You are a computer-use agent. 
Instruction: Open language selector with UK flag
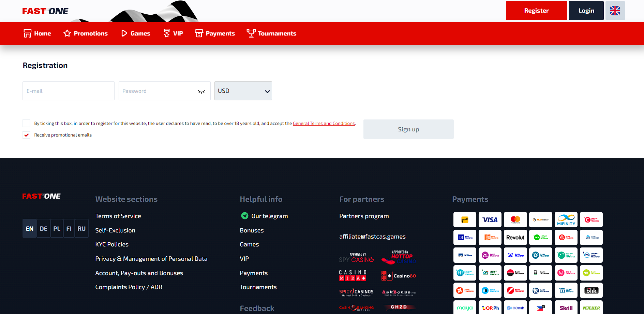tap(615, 11)
